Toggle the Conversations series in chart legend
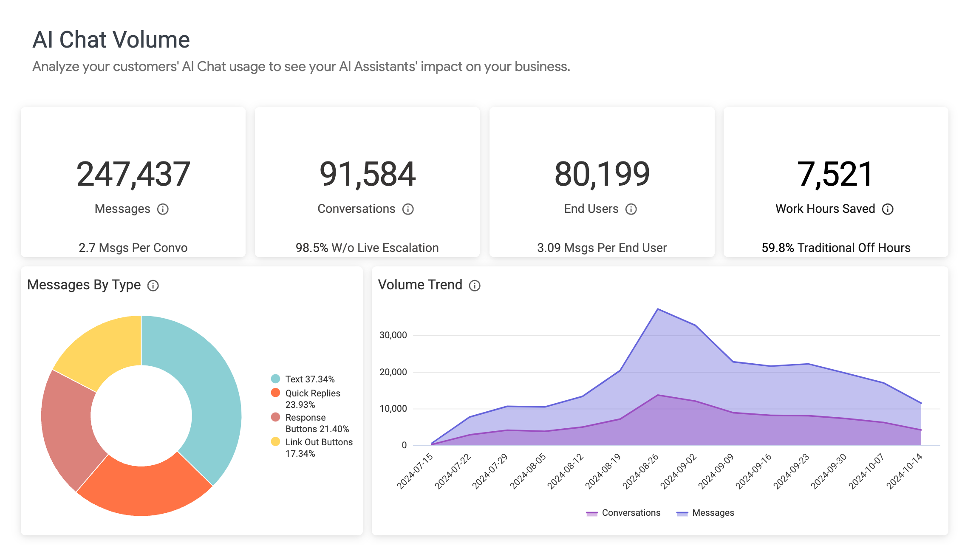 click(623, 513)
